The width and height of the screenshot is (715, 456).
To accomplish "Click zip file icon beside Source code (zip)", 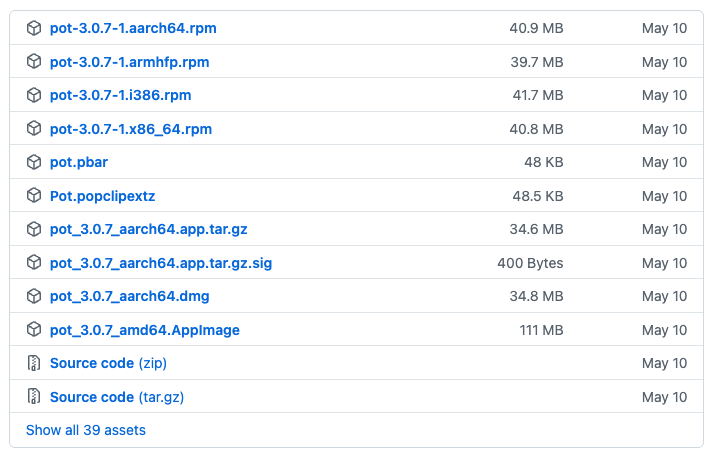I will (x=34, y=363).
